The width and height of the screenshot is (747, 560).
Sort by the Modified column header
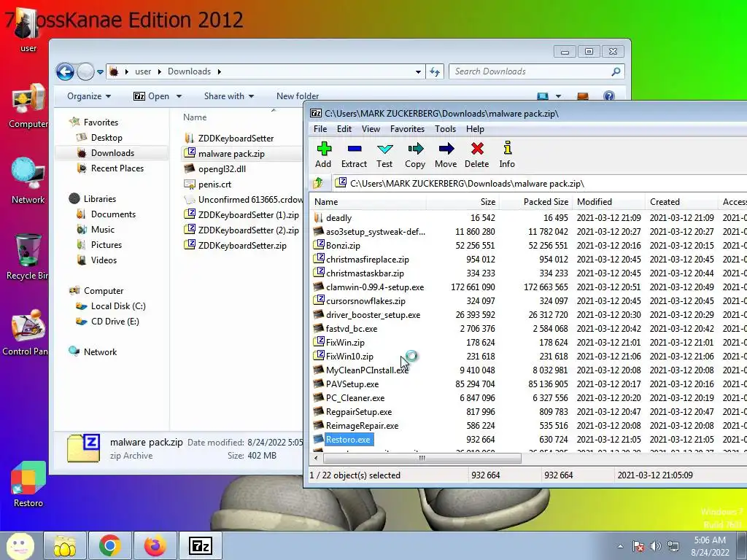click(609, 202)
